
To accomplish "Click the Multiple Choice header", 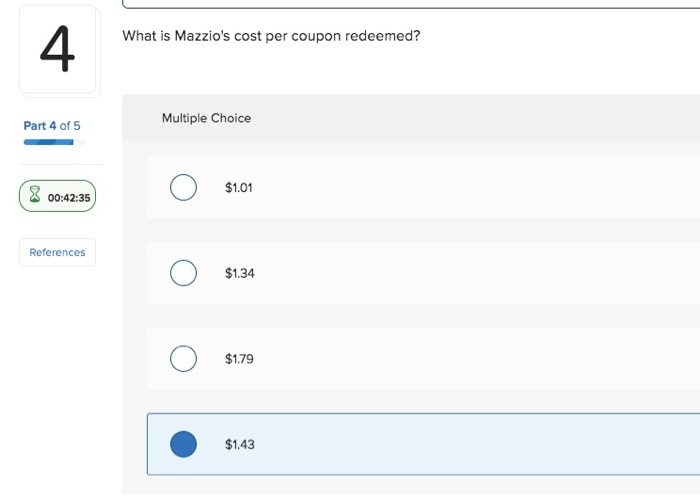I will click(206, 118).
